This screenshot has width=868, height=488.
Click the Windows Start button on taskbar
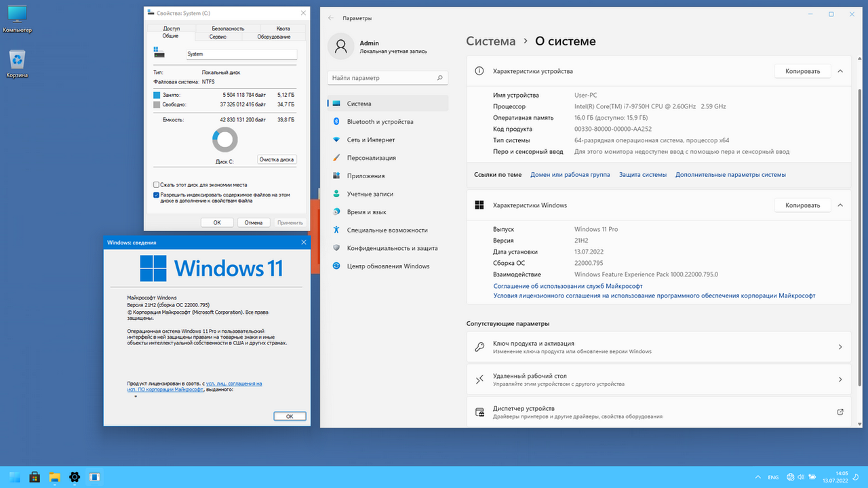pos(14,477)
